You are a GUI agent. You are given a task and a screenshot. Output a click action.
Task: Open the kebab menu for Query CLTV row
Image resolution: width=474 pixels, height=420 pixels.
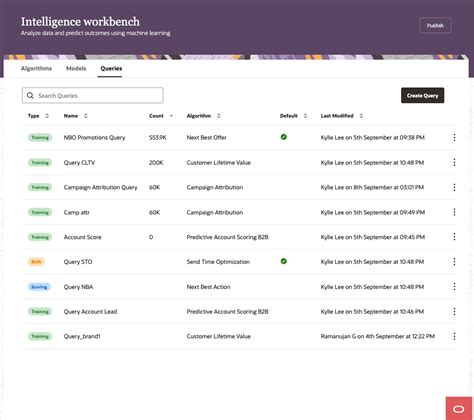tap(454, 162)
